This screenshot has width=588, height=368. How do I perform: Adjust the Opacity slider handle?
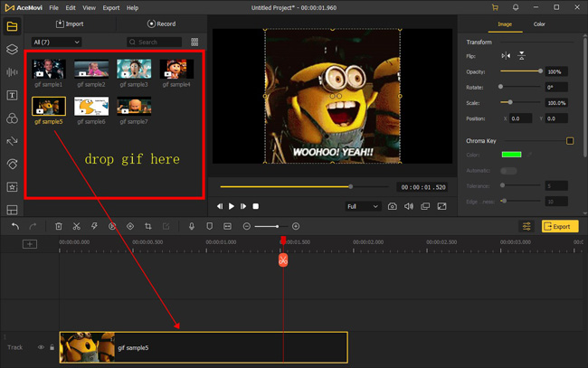tap(540, 71)
